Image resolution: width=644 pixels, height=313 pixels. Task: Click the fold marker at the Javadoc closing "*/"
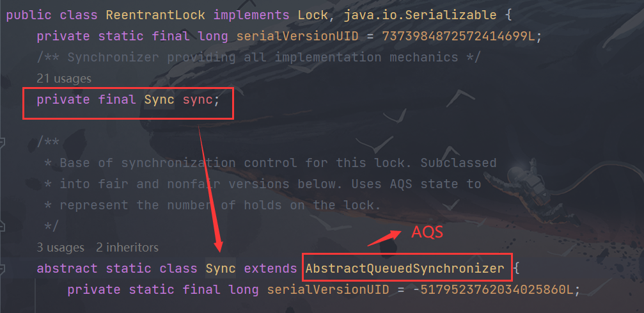click(2, 226)
